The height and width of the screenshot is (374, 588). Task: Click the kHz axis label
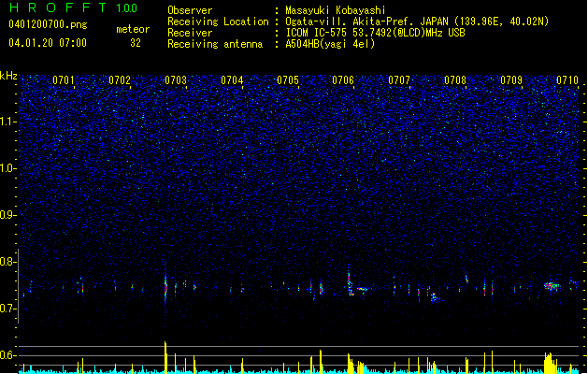[x=8, y=76]
